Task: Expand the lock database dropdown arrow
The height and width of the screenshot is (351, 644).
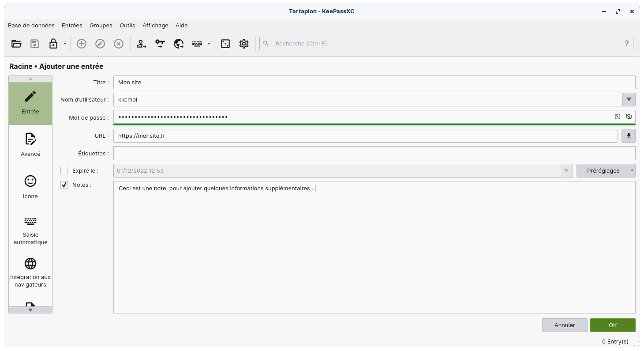Action: click(x=65, y=44)
